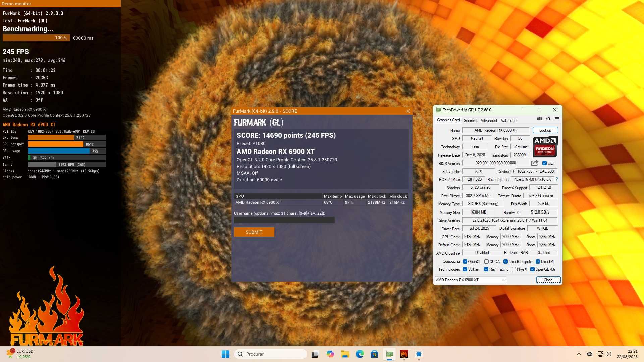Viewport: 644px width, 362px height.
Task: Toggle the OpenGL 4.6 checkbox
Action: (x=532, y=269)
